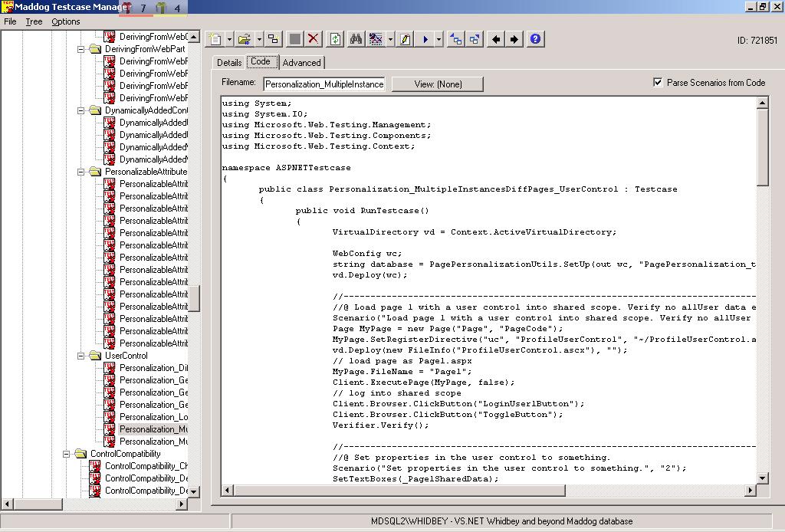Click the back arrow navigation icon
Image resolution: width=785 pixels, height=532 pixels.
pos(496,39)
